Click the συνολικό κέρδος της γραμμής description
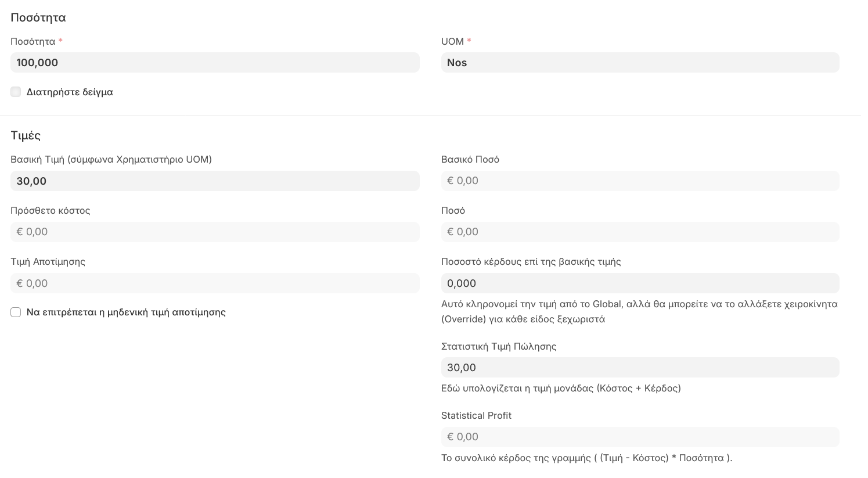Screen dimensions: 868x478 pyautogui.click(x=586, y=458)
